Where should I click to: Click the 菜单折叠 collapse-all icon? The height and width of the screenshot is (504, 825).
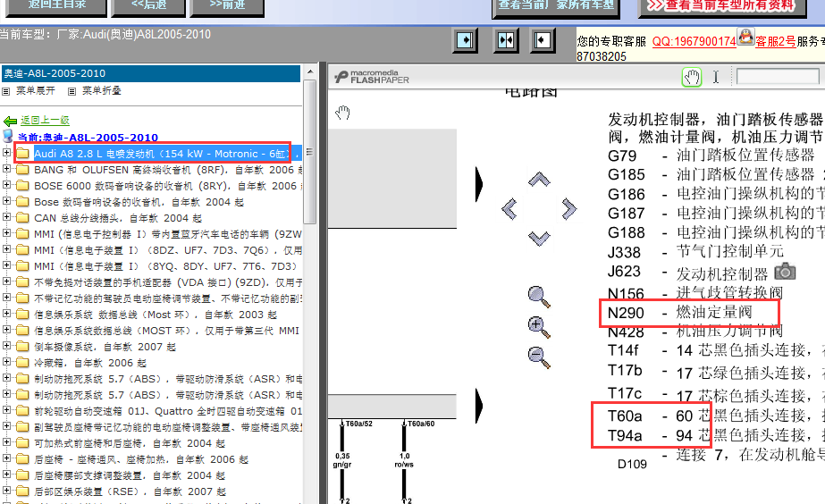(x=72, y=91)
